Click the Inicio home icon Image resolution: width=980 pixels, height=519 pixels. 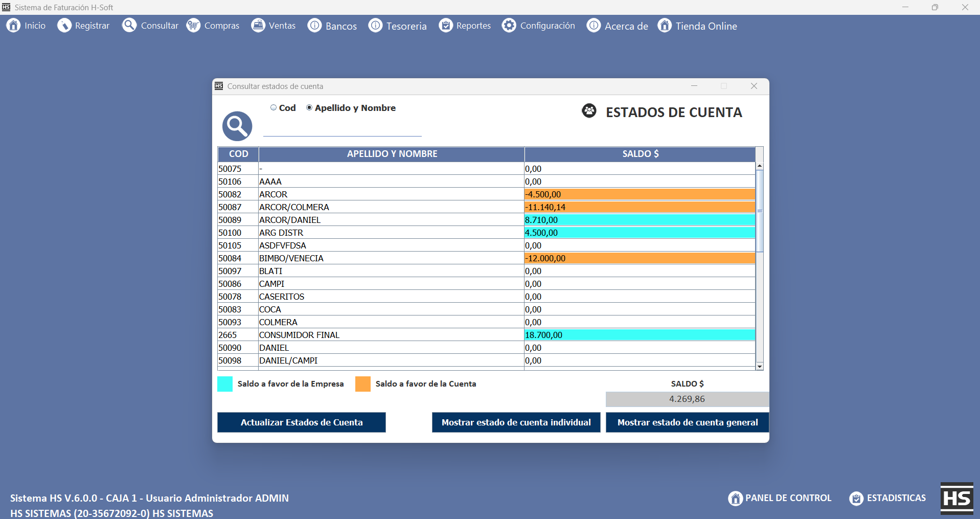pyautogui.click(x=13, y=25)
